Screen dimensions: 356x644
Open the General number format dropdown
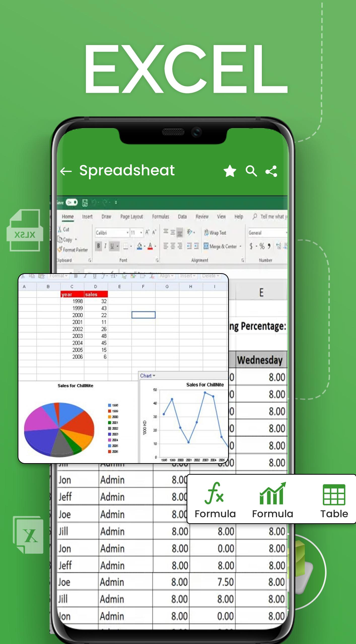(x=268, y=233)
